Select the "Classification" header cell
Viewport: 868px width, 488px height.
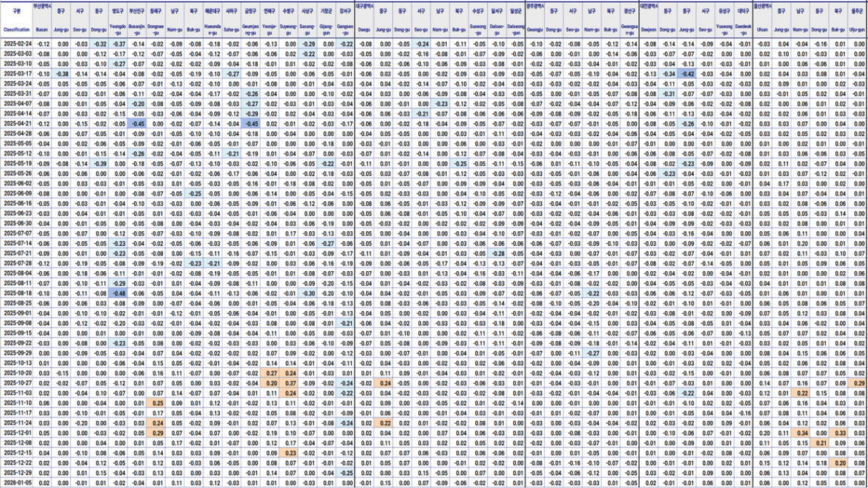16,30
